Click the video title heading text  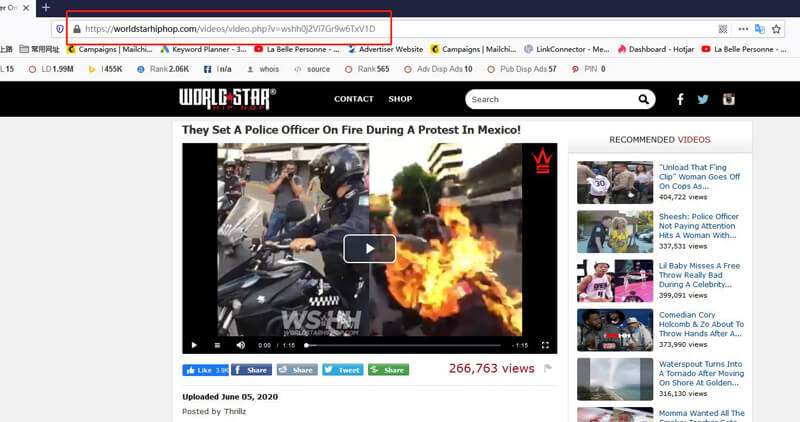(351, 130)
